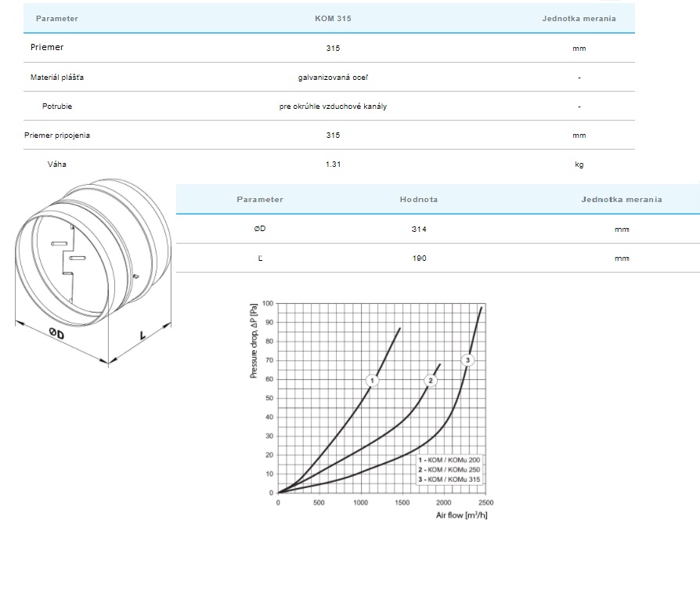Click the circled curve marker 1 on chart
The image size is (700, 611).
[x=373, y=380]
